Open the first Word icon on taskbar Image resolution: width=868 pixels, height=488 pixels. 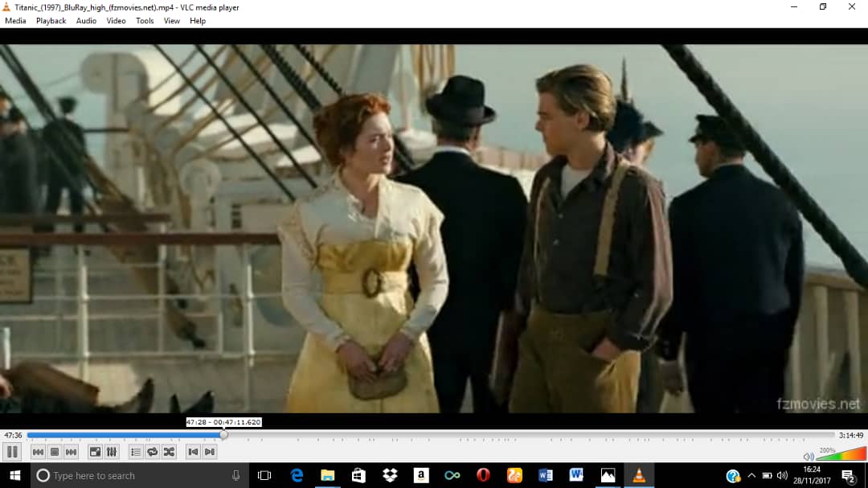[545, 475]
